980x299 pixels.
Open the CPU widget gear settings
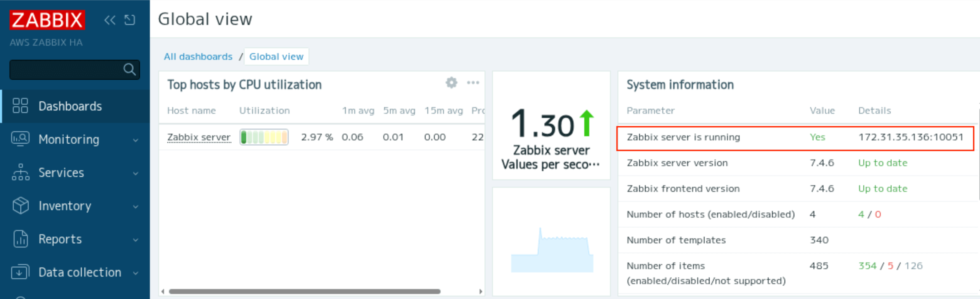point(451,83)
